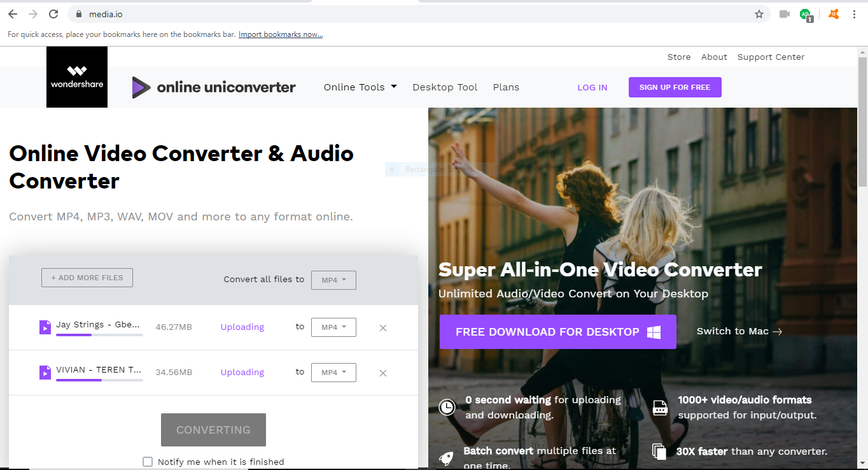Click Import bookmarks now link
Viewport: 868px width, 470px height.
(281, 34)
